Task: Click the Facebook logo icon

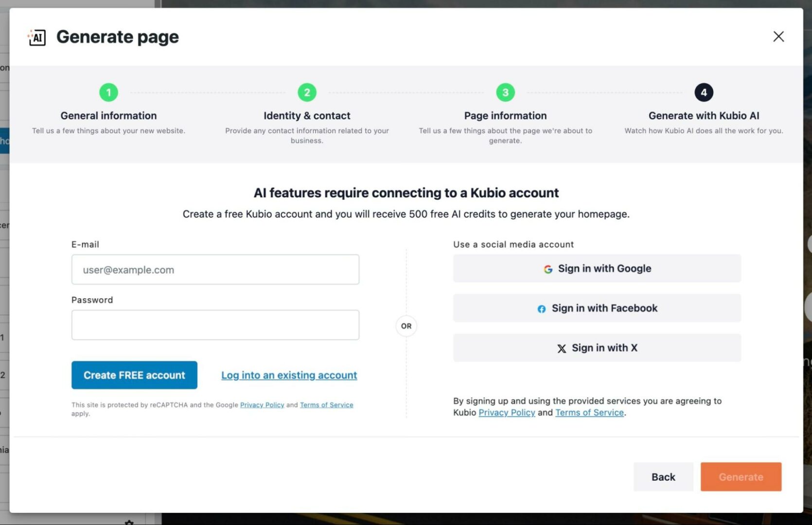Action: click(541, 309)
